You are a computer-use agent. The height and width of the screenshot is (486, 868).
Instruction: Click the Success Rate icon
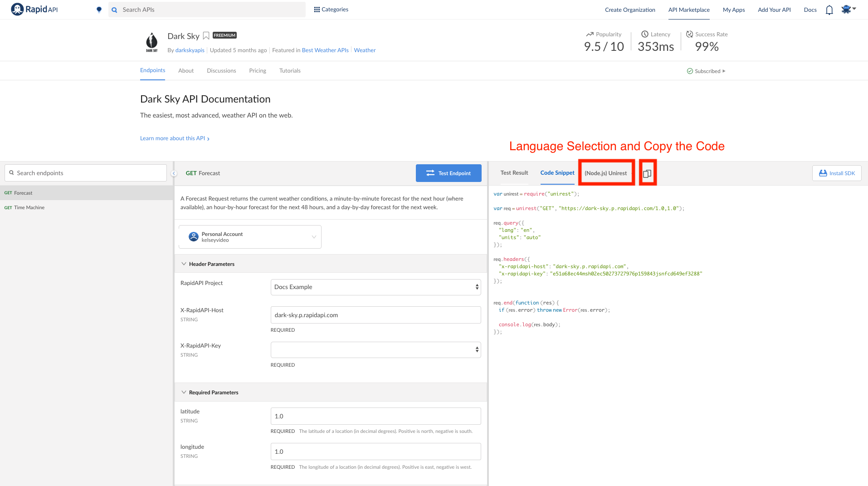point(689,34)
